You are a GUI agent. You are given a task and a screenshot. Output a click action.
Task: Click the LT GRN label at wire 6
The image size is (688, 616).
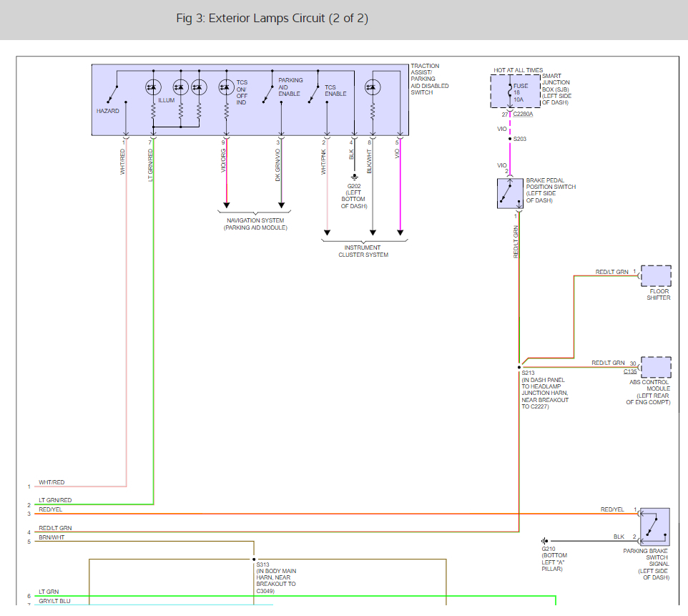pos(49,592)
